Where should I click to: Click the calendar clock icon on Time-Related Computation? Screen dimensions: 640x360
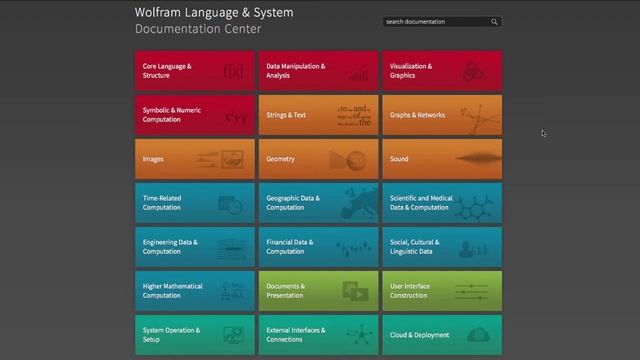[230, 204]
